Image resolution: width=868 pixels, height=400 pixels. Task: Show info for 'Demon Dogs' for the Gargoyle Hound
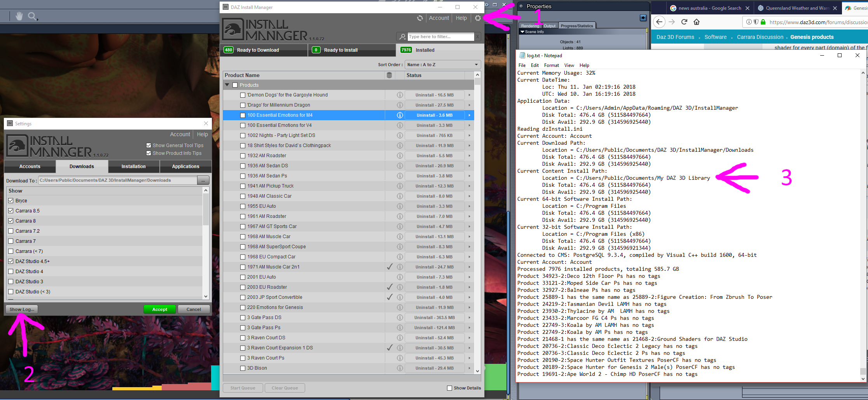click(400, 95)
